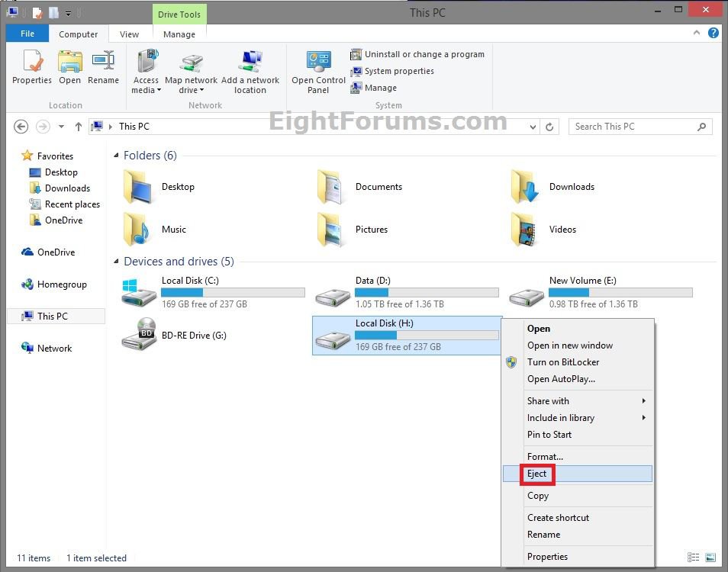
Task: Switch to the View ribbon tab
Action: tap(130, 34)
